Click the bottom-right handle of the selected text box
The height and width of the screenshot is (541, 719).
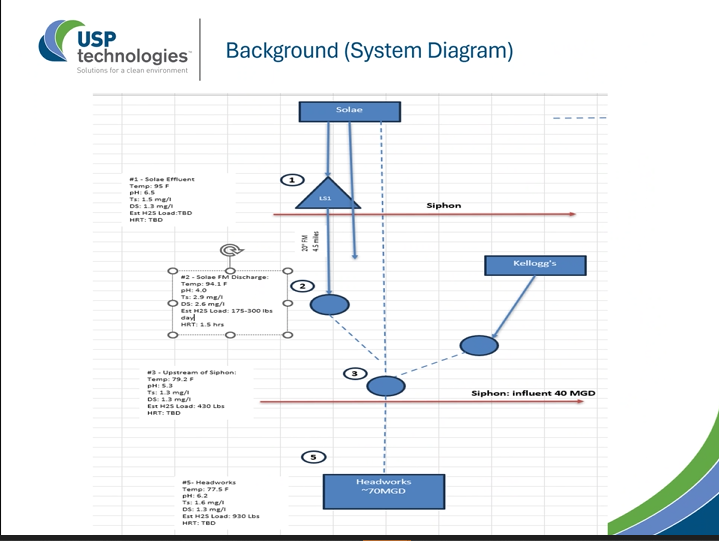pyautogui.click(x=289, y=335)
